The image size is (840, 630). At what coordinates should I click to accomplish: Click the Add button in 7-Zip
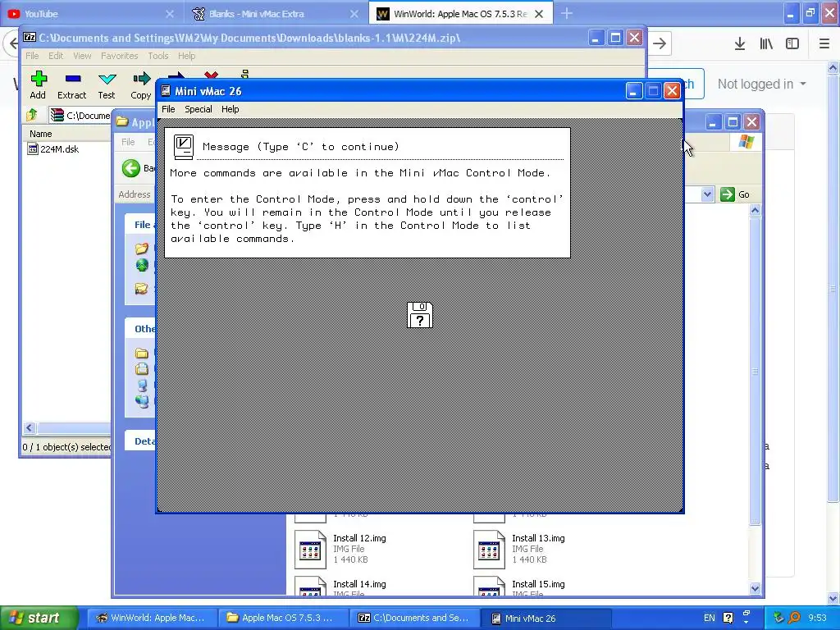(x=38, y=85)
